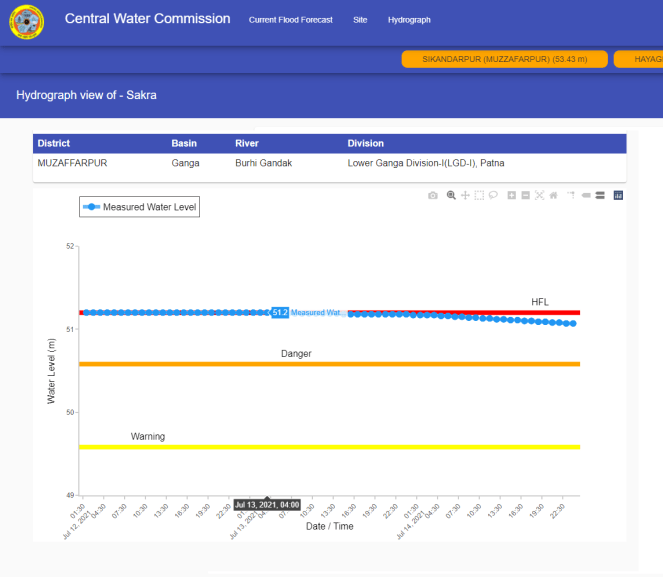Viewport: 663px width, 577px height.
Task: Toggle spike lines on the chart
Action: (x=571, y=196)
